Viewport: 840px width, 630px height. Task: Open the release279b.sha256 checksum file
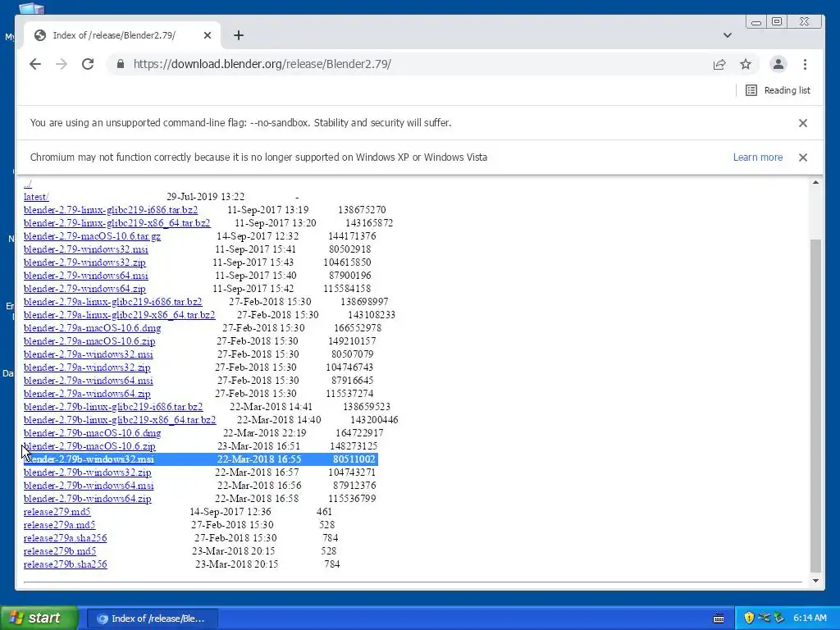tap(66, 564)
